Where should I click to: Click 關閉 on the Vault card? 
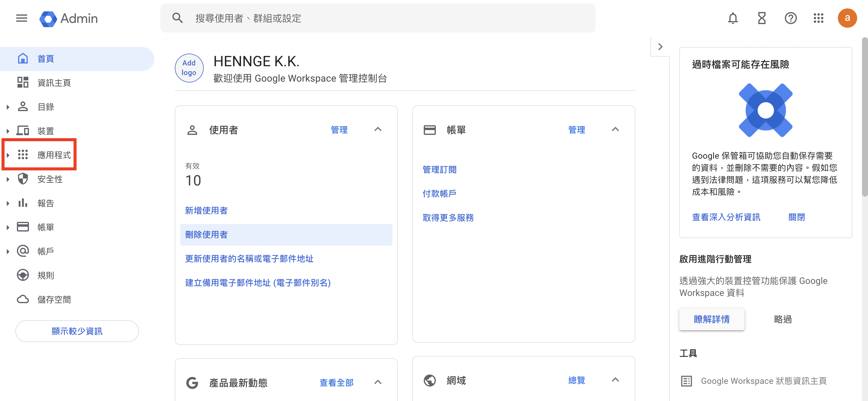[797, 217]
